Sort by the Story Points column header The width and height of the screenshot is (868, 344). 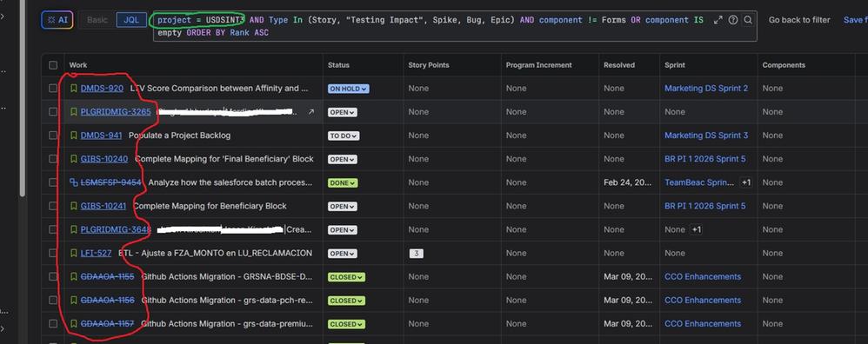coord(429,65)
